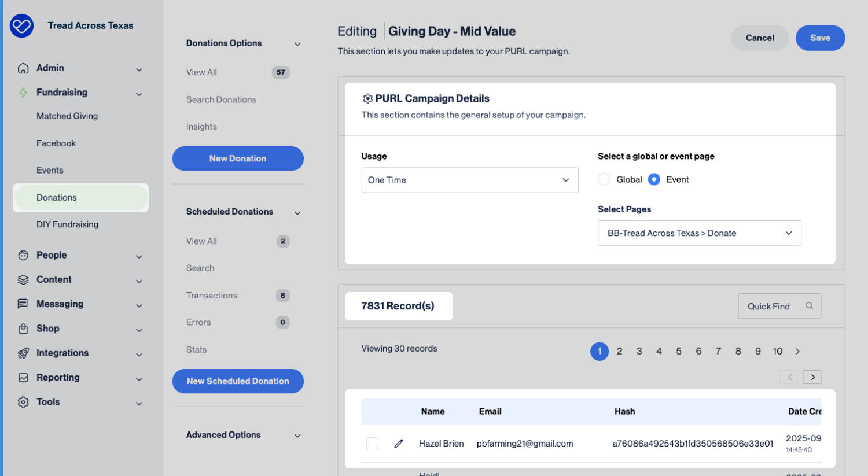Click the Reporting chart icon
Viewport: 868px width, 476px height.
click(23, 378)
